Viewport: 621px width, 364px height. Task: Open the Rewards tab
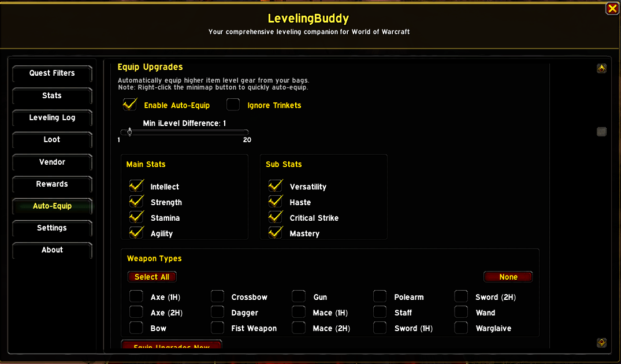point(52,184)
